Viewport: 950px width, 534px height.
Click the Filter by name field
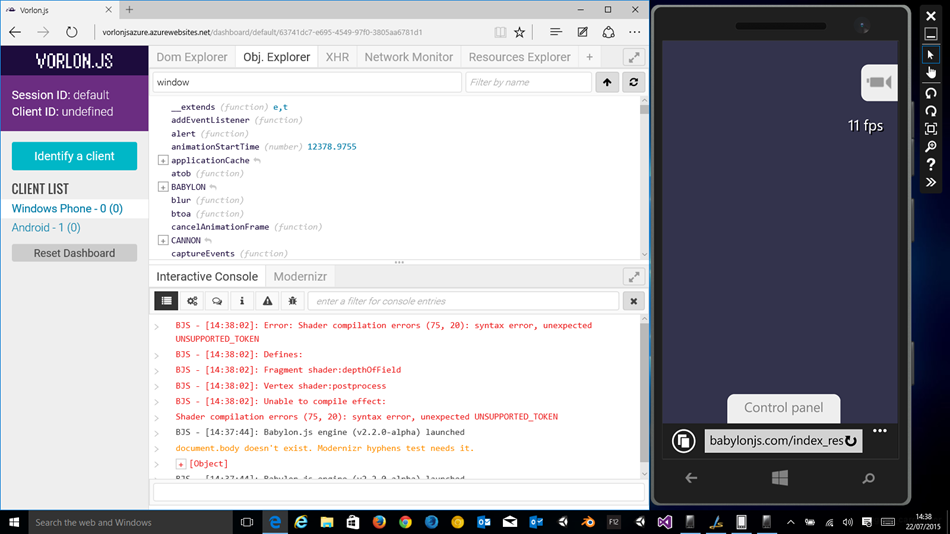coord(529,82)
